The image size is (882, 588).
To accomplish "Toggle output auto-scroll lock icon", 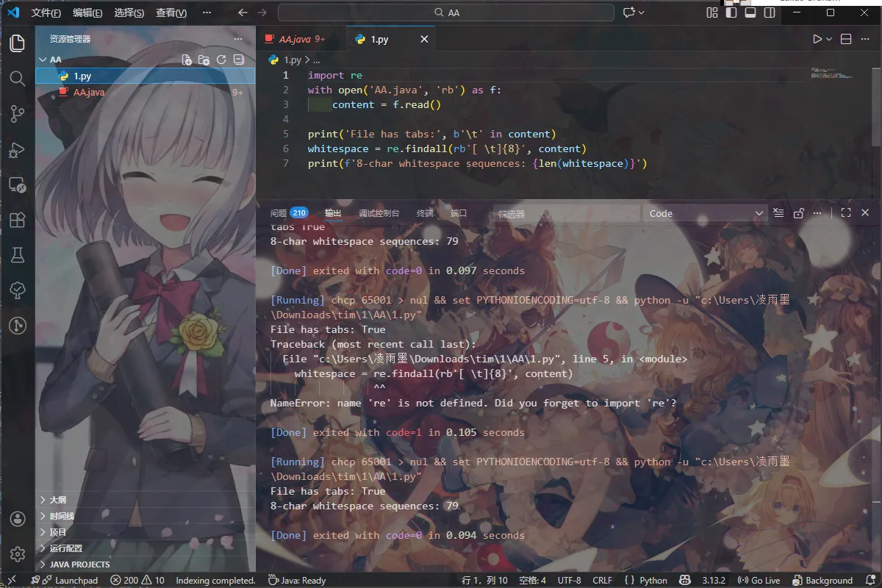I will [x=799, y=213].
